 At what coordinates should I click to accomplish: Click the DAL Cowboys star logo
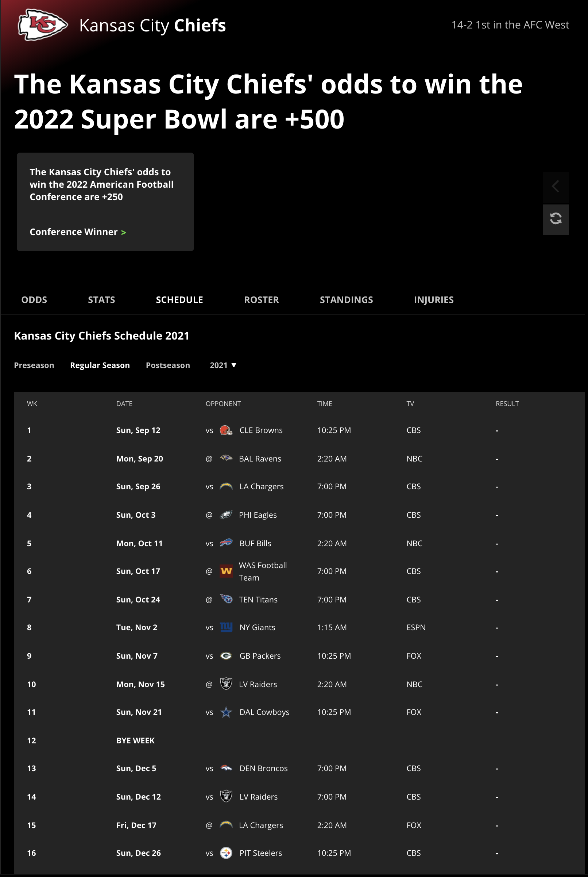pyautogui.click(x=227, y=712)
